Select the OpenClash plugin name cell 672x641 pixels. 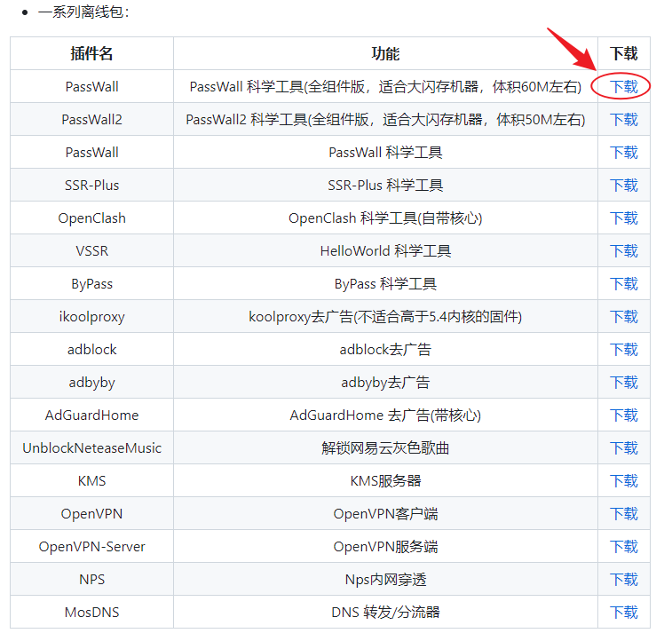(91, 218)
